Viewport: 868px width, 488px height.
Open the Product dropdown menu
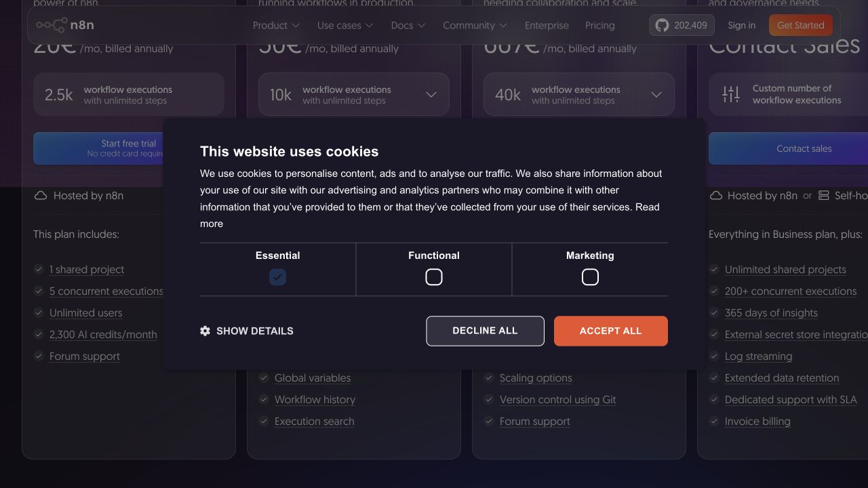(276, 25)
